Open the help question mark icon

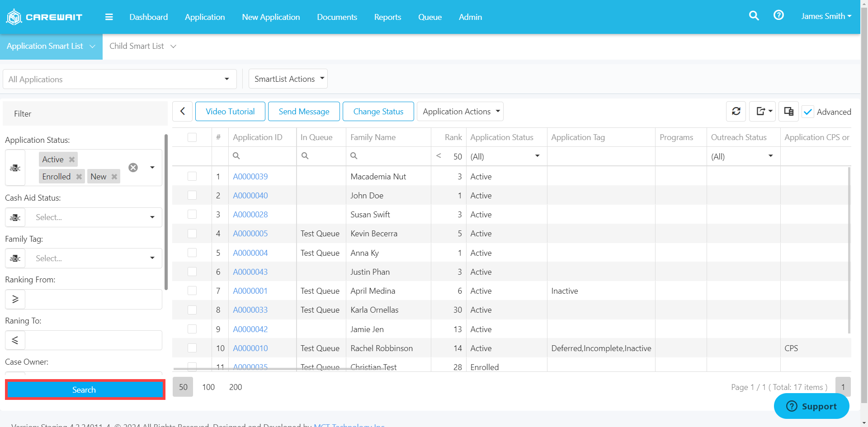[x=778, y=15]
